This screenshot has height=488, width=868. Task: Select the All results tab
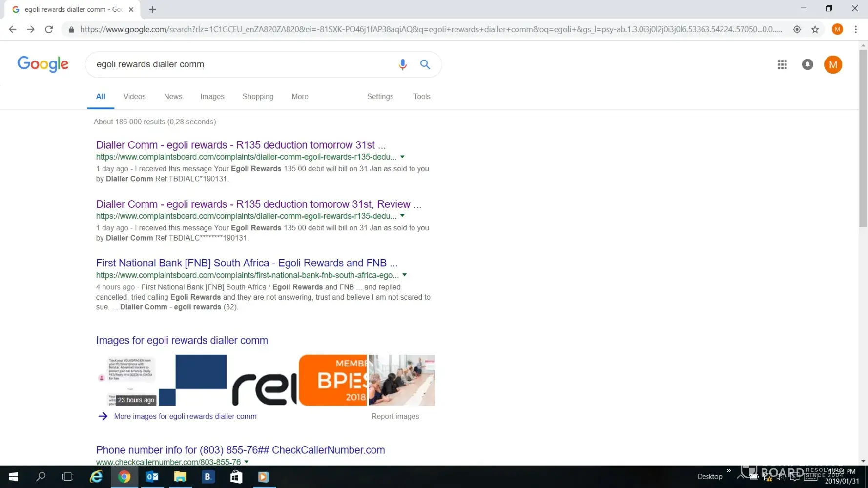pos(101,97)
